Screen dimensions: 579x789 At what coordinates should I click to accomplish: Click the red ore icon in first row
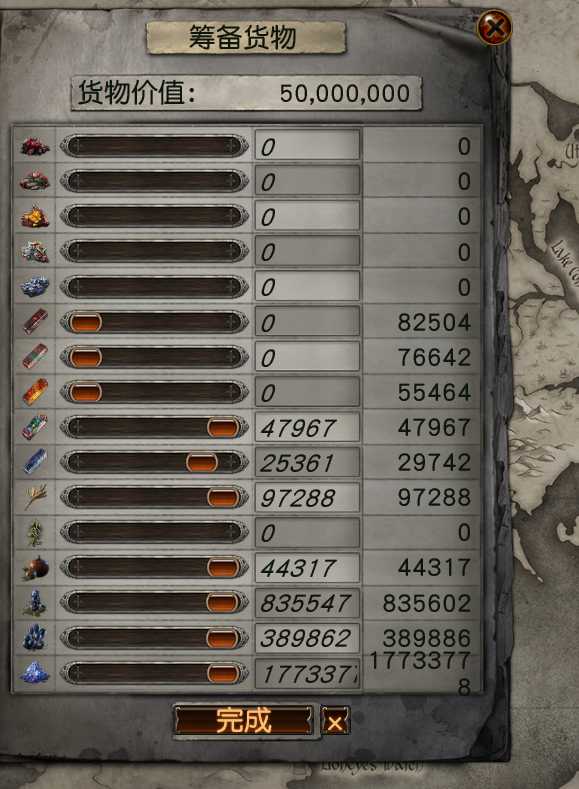(35, 146)
